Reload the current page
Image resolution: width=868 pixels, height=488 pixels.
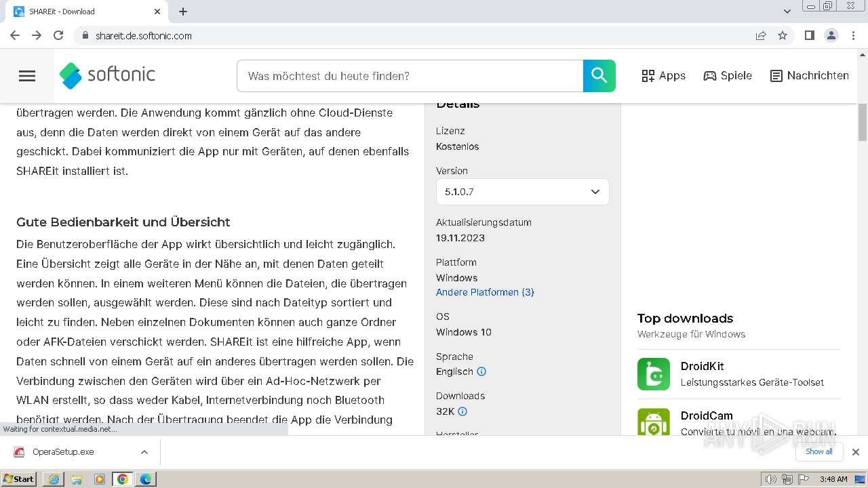tap(58, 35)
